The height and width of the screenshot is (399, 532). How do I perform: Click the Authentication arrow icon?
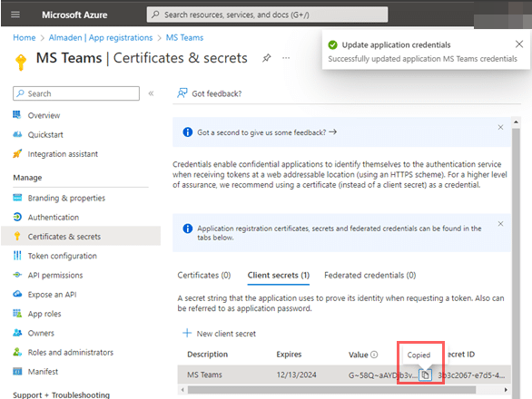pyautogui.click(x=17, y=217)
